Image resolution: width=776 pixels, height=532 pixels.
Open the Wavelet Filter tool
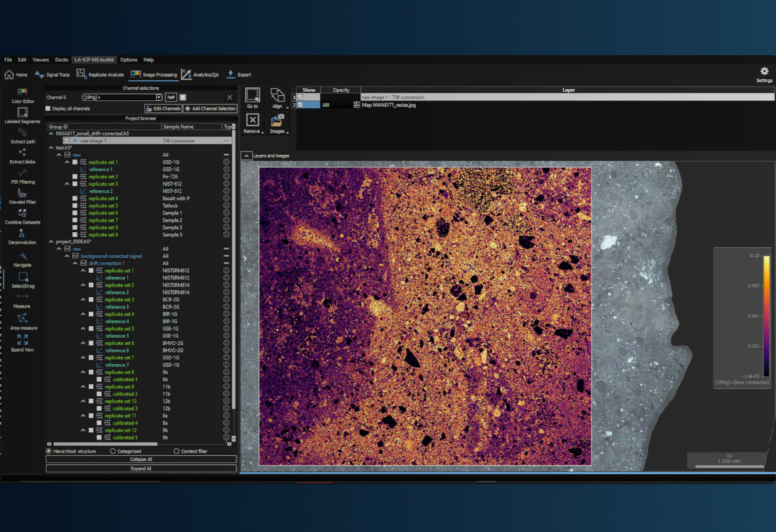click(x=22, y=196)
